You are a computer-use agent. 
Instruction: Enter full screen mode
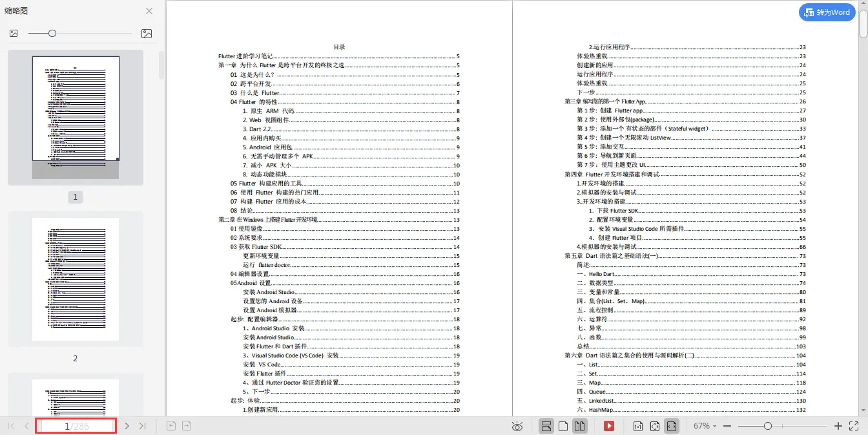854,426
